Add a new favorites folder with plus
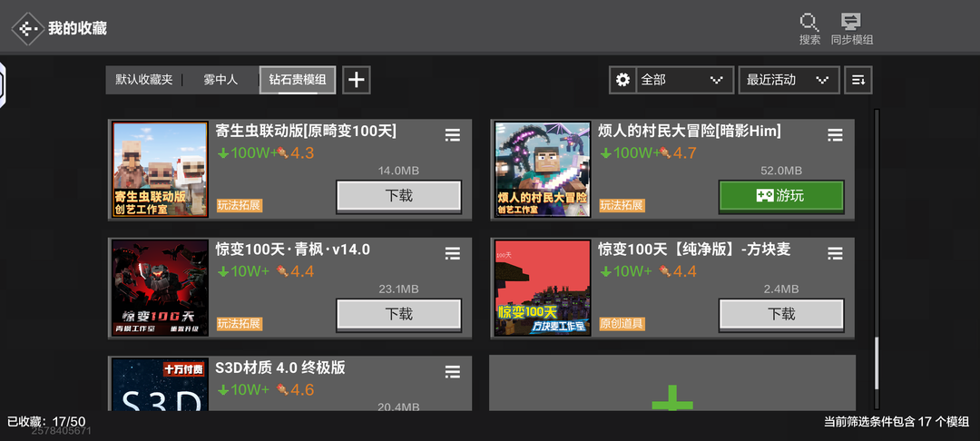This screenshot has width=980, height=441. [x=357, y=80]
